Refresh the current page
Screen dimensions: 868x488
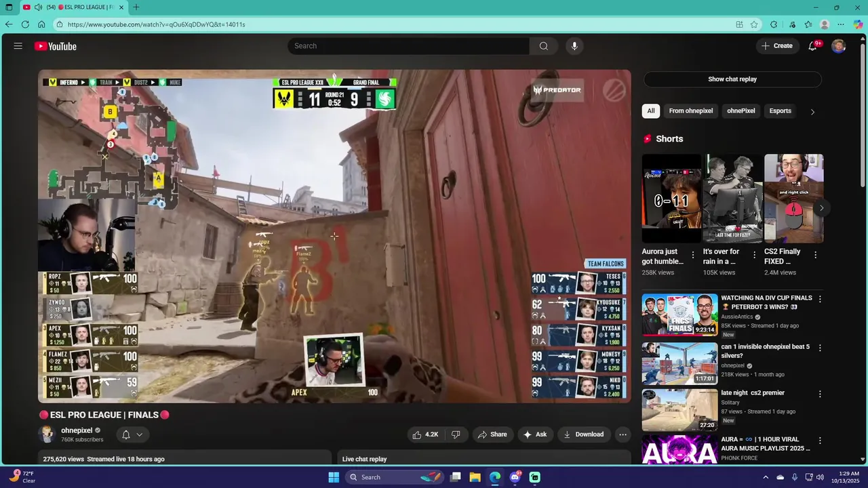tap(25, 24)
